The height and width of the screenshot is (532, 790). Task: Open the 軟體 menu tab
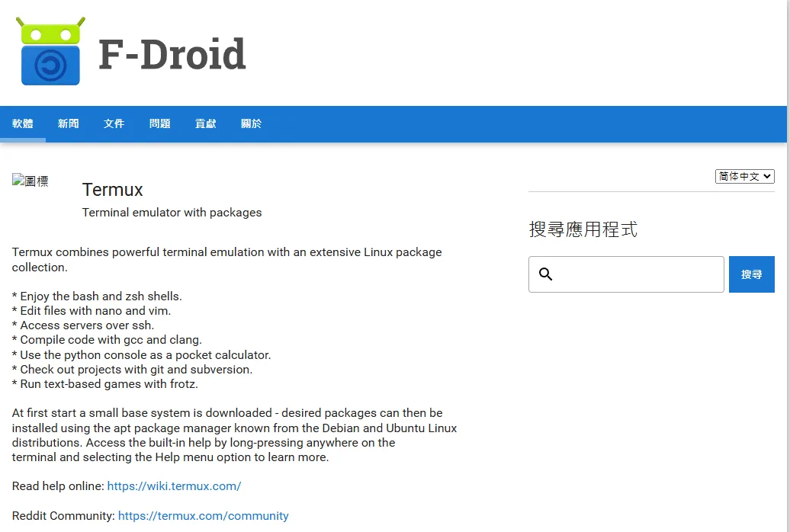(23, 124)
